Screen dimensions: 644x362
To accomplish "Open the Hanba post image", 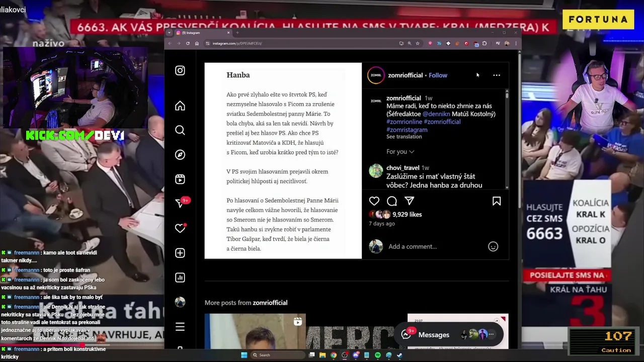I will [x=283, y=161].
